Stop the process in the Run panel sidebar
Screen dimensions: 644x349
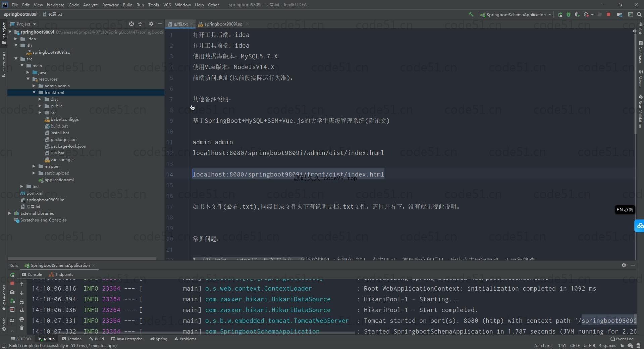pos(12,284)
